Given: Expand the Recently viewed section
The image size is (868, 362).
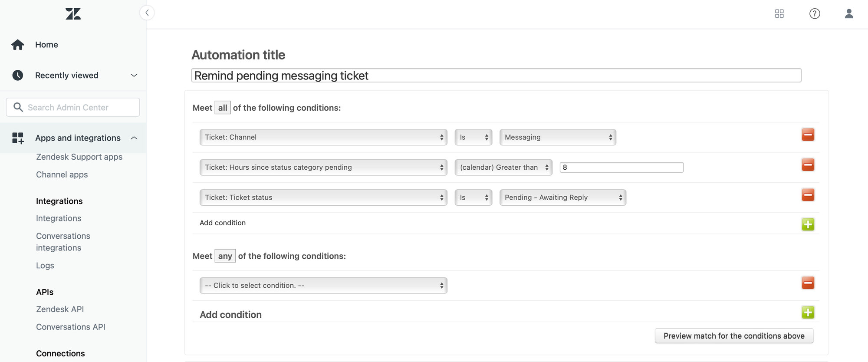Looking at the screenshot, I should 134,76.
